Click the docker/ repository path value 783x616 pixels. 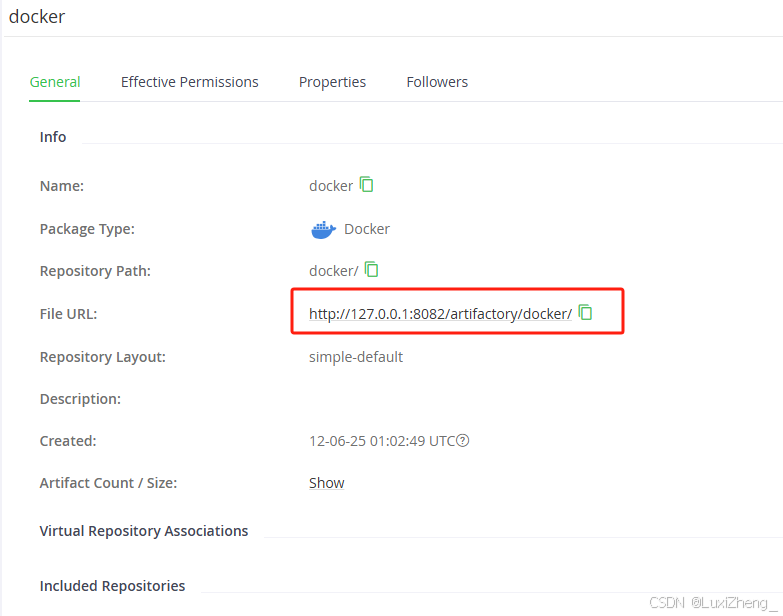pos(334,271)
